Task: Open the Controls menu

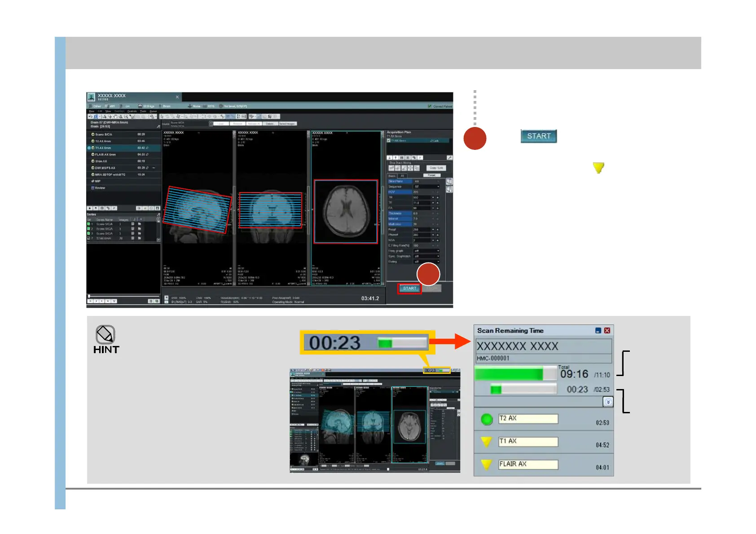Action: [x=132, y=111]
